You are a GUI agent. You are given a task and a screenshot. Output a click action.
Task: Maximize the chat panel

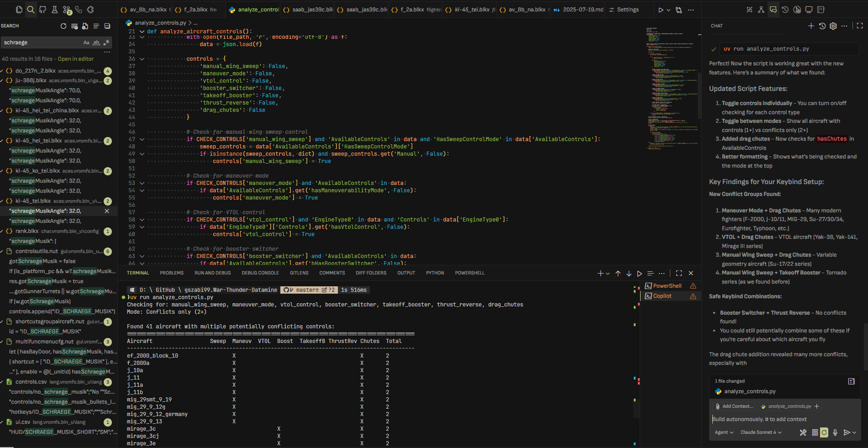(860, 26)
